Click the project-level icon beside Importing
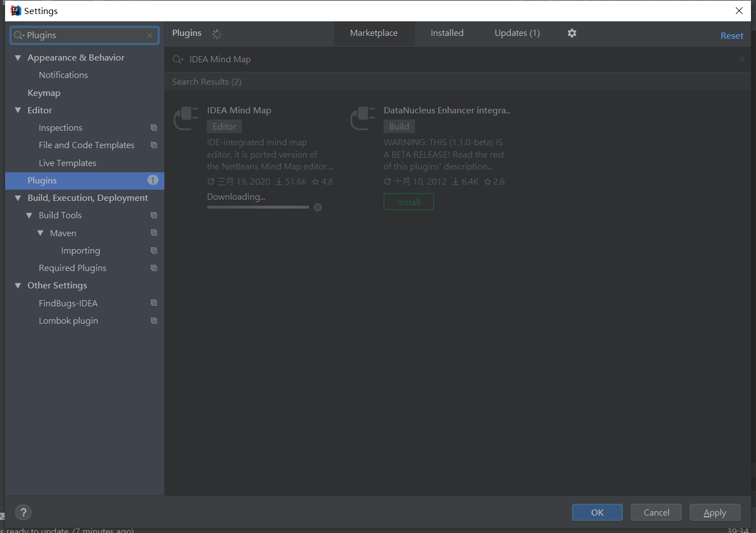 (154, 251)
